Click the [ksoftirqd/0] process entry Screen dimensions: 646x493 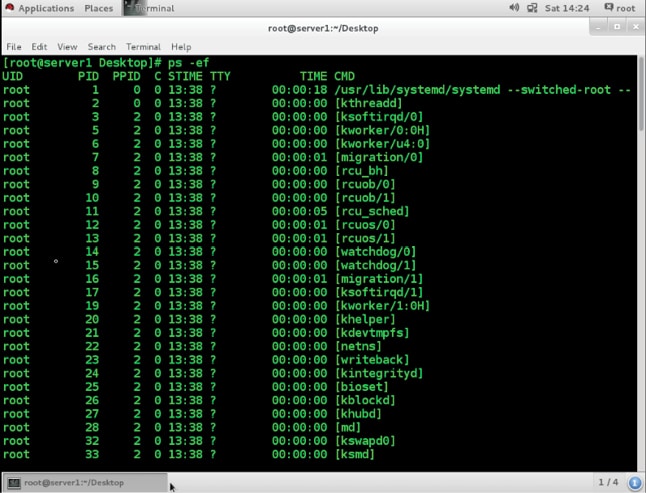coord(379,117)
